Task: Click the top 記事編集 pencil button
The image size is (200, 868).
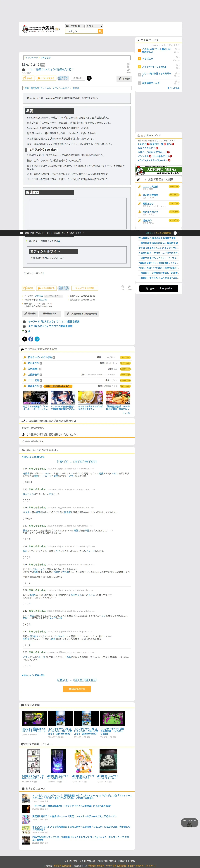Action: 124,78
